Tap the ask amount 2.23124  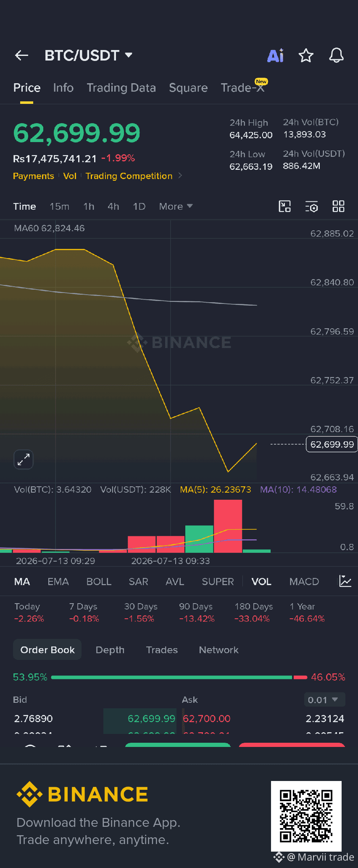click(x=325, y=719)
